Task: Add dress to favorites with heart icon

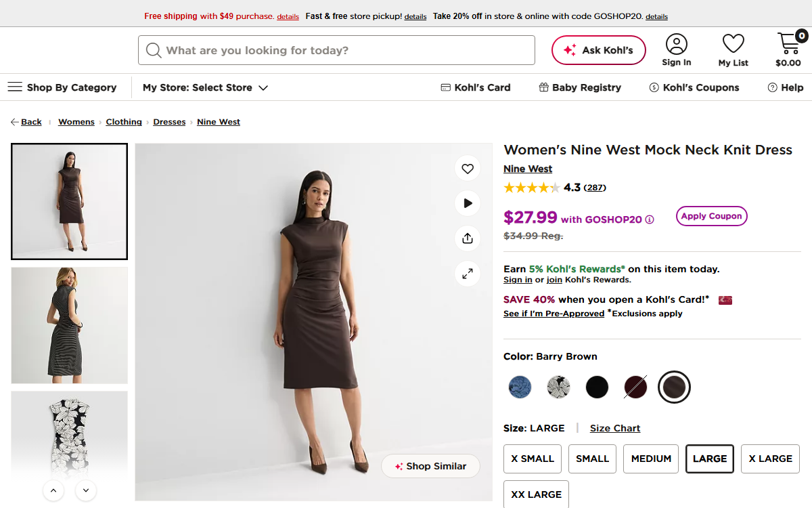Action: coord(468,169)
